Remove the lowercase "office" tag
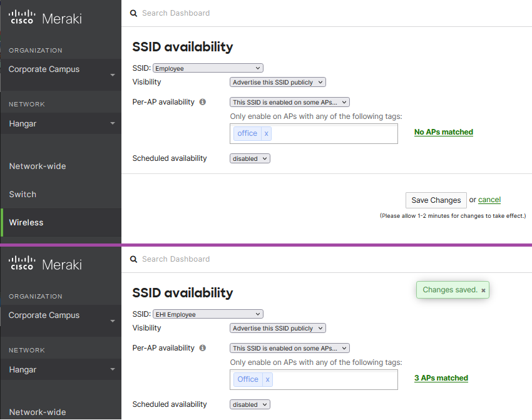532x420 pixels. pyautogui.click(x=266, y=133)
